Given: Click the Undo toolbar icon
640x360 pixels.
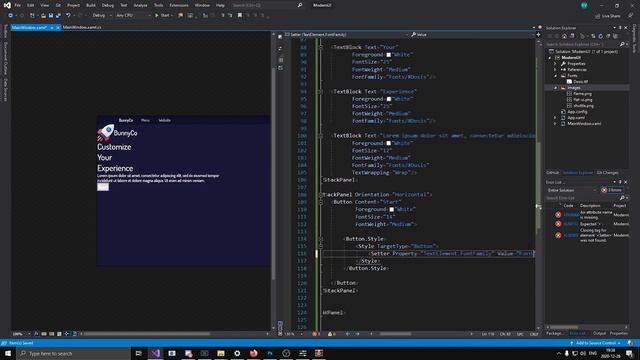Looking at the screenshot, I should point(68,15).
